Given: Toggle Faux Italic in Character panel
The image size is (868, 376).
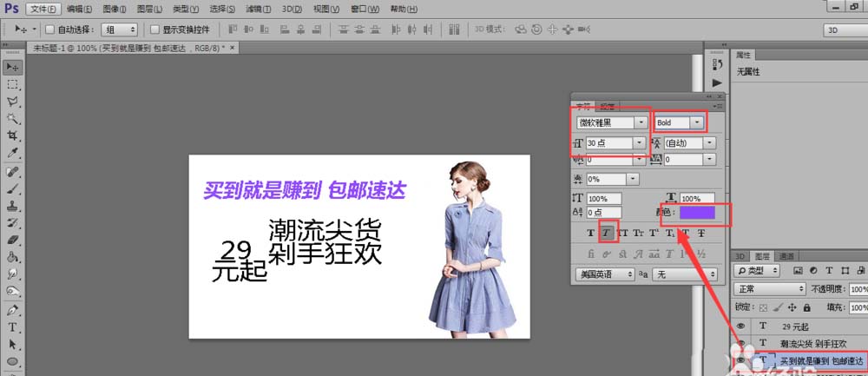Looking at the screenshot, I should [x=606, y=233].
